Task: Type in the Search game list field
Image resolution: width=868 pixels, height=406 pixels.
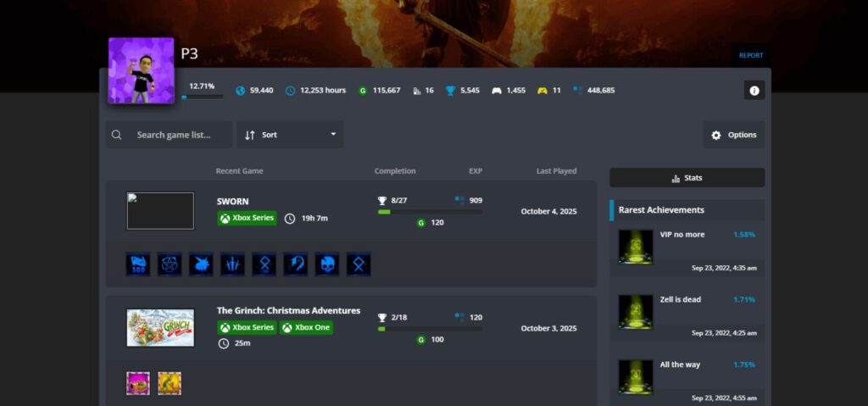Action: tap(180, 135)
